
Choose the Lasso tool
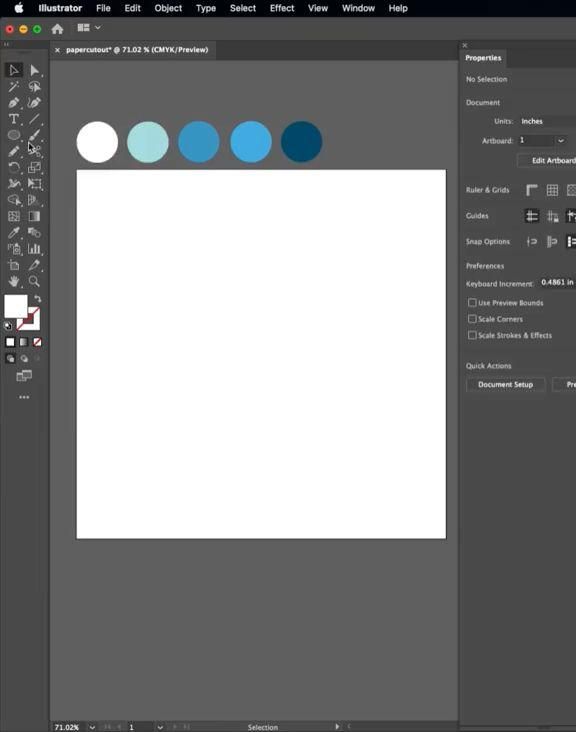tap(35, 86)
